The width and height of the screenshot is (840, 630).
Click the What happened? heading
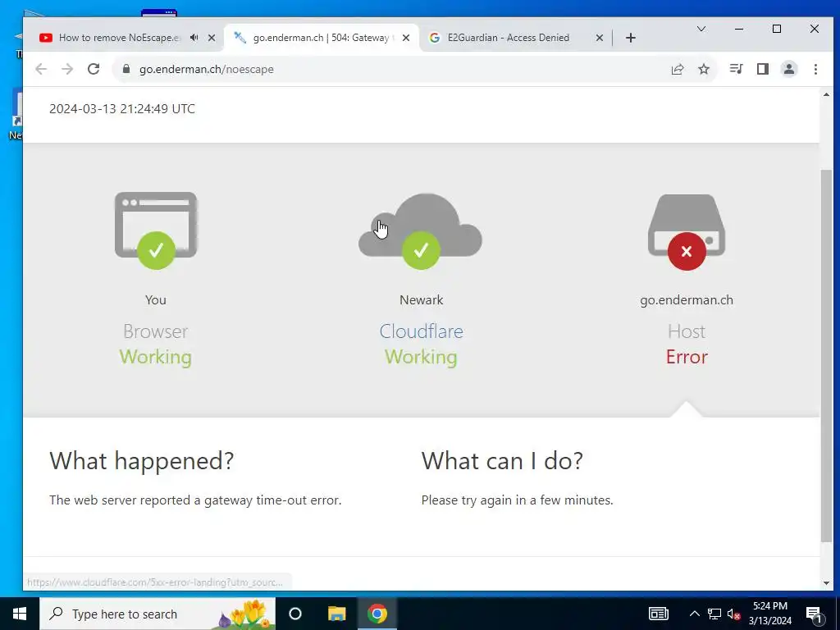(141, 461)
